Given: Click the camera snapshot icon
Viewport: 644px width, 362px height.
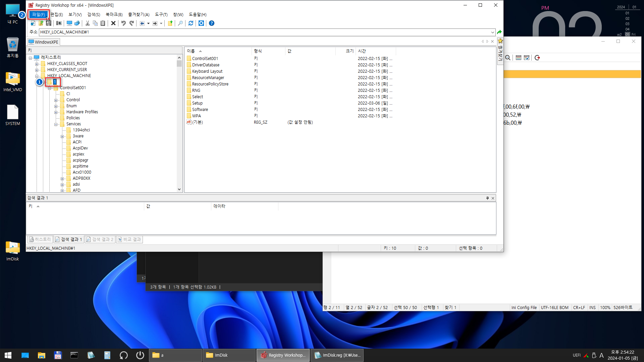Looking at the screenshot, I should coord(59,23).
